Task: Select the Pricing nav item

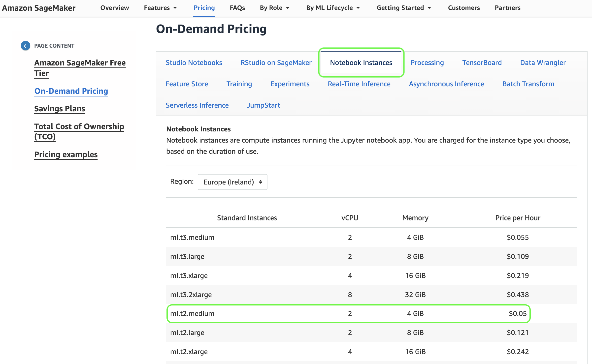Action: click(x=204, y=8)
